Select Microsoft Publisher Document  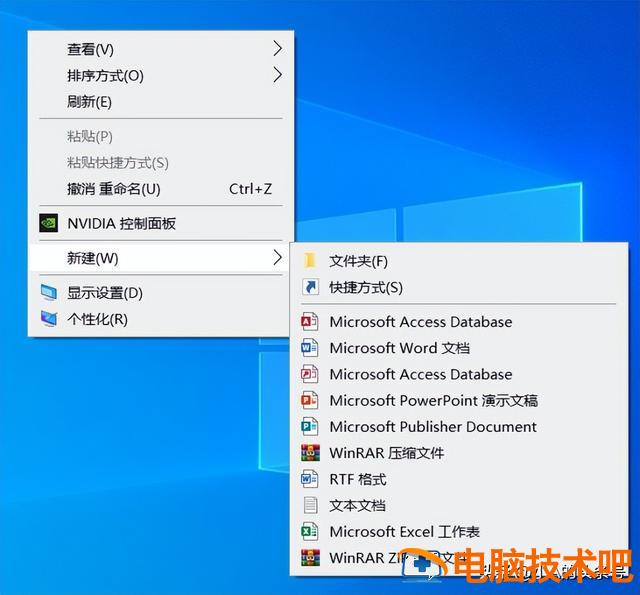(459, 426)
